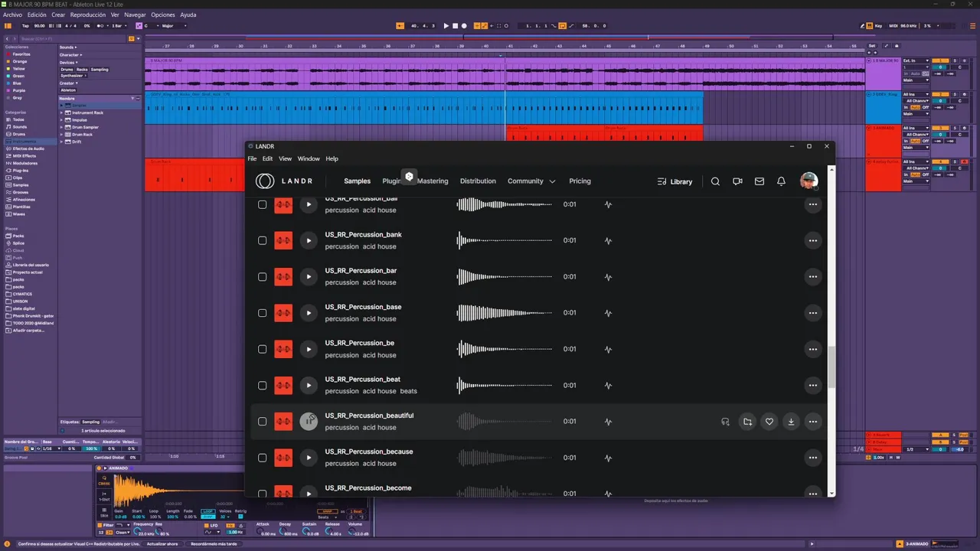Open the Samples tab in LANDR

[x=357, y=181]
